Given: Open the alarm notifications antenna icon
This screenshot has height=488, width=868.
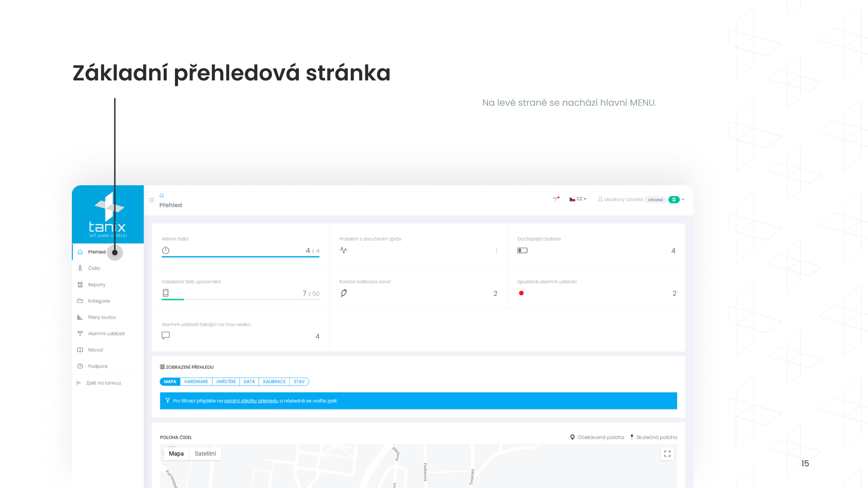Looking at the screenshot, I should pos(556,199).
